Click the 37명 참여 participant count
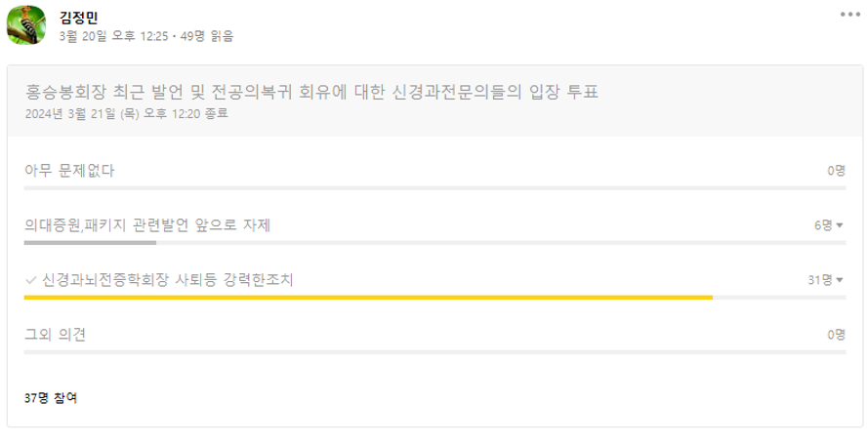The width and height of the screenshot is (868, 444). (x=51, y=397)
